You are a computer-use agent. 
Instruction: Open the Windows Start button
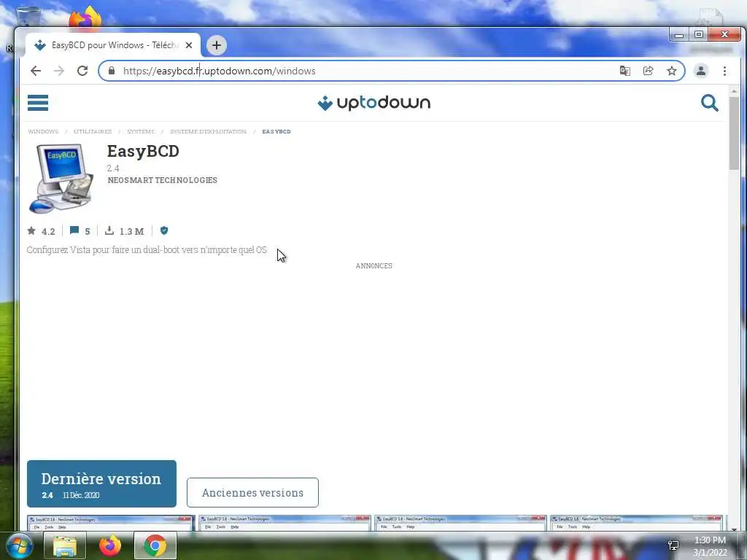(x=20, y=545)
